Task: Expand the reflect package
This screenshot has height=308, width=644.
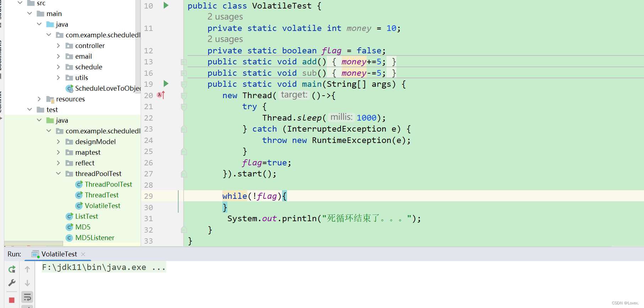Action: 58,163
